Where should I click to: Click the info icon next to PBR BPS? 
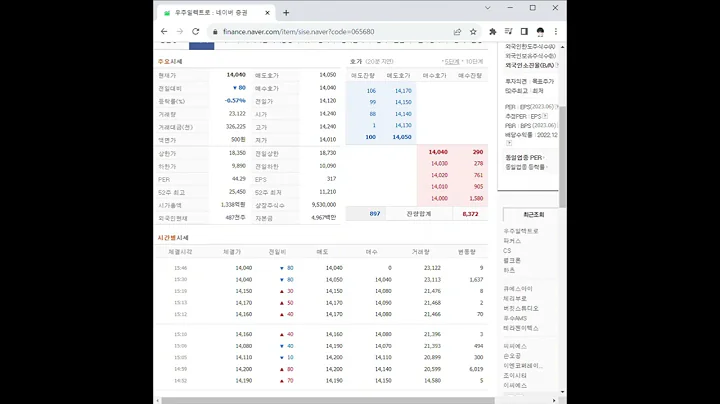557,125
